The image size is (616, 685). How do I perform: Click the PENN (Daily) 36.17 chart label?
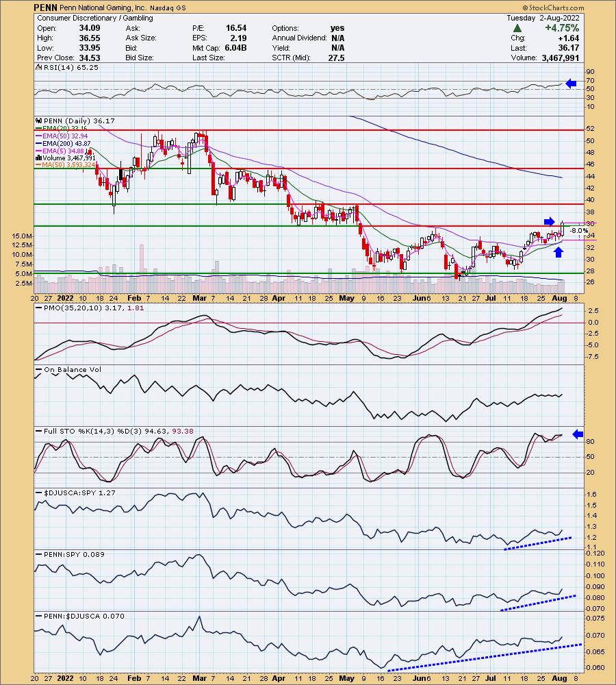tap(79, 121)
